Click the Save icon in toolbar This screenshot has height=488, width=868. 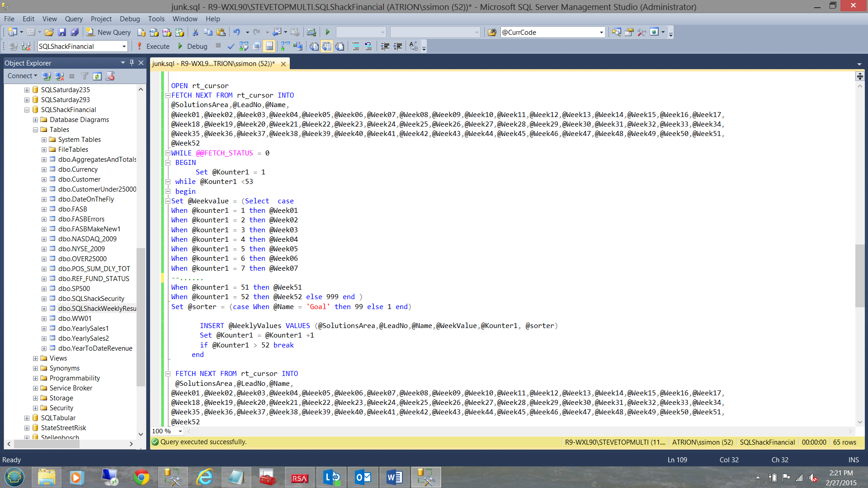62,33
